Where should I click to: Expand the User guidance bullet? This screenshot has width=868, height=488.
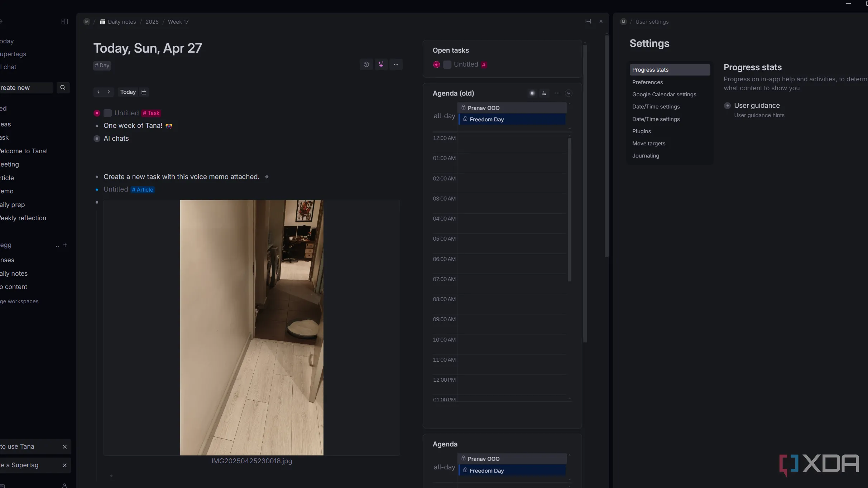(x=727, y=106)
